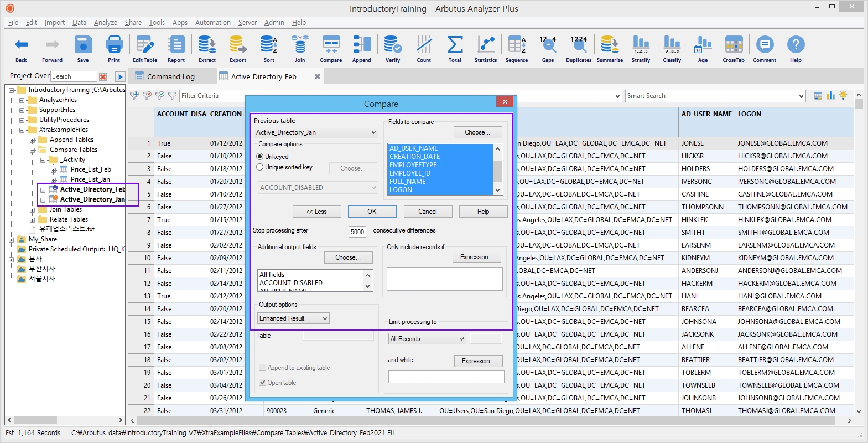Click the Forward toolbar icon

pos(52,49)
